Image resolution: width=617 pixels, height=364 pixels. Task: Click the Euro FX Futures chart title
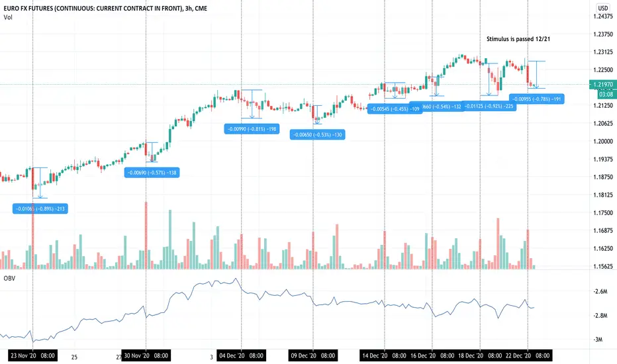(x=105, y=8)
